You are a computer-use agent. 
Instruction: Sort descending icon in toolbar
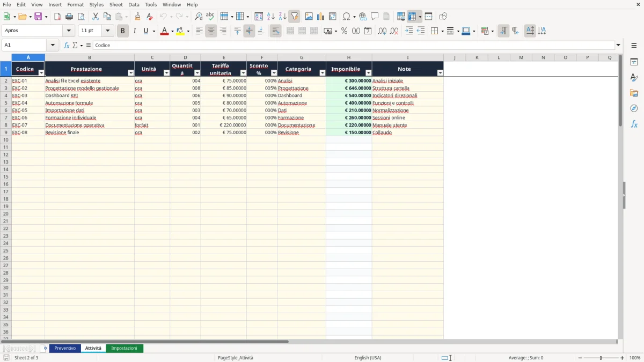(x=282, y=17)
